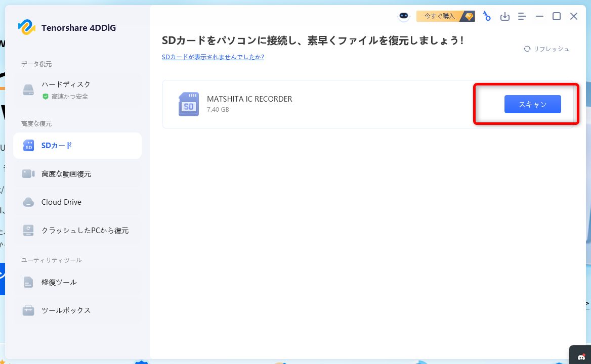591x364 pixels.
Task: Click the リフレッシュ refresh icon
Action: click(x=527, y=49)
